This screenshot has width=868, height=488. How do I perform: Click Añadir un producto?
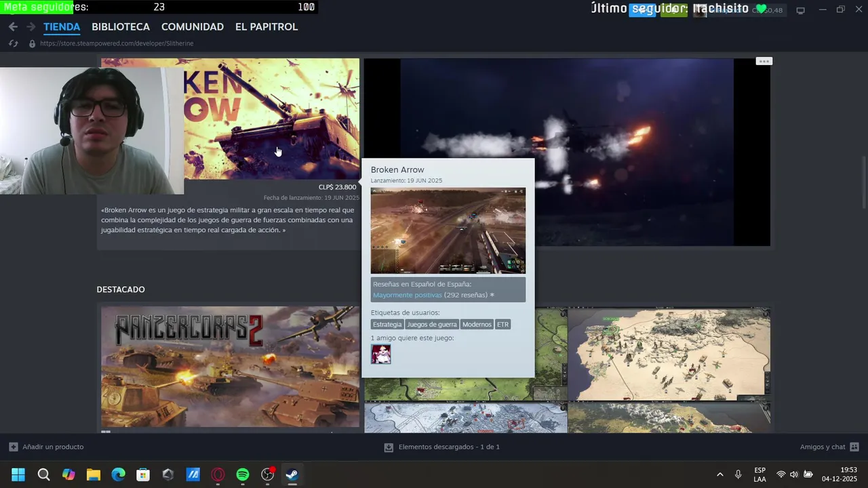coord(46,447)
